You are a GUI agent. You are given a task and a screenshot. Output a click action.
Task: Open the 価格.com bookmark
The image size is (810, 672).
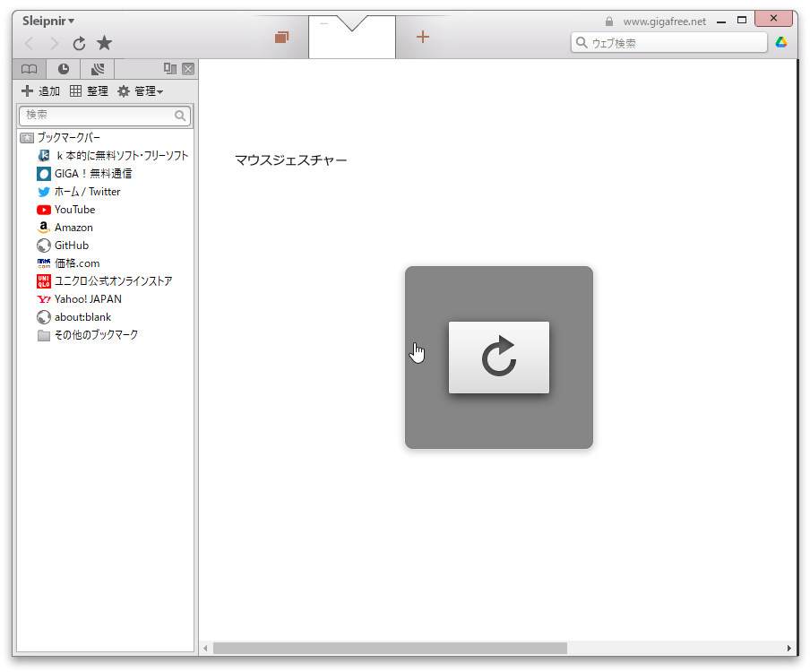point(68,263)
